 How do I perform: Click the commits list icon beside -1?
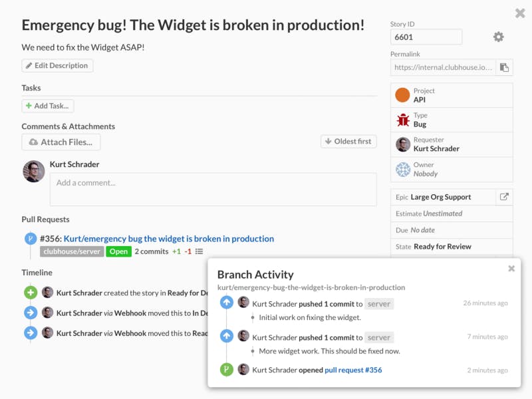click(x=199, y=251)
